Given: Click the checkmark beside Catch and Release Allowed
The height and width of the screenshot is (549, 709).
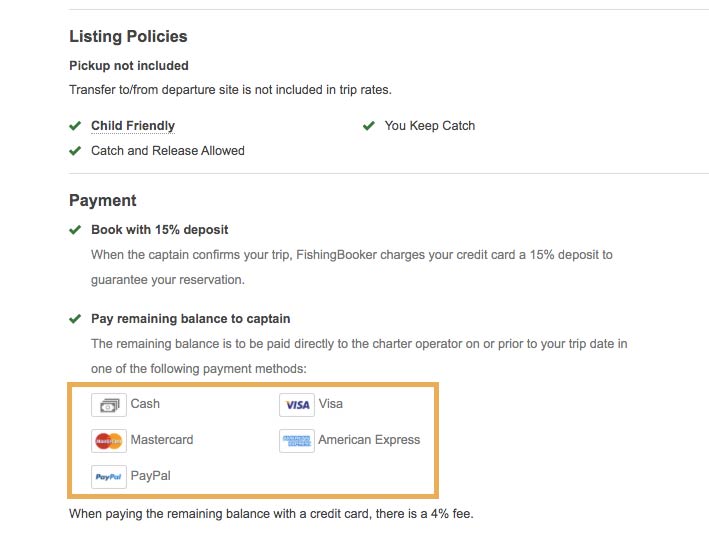Looking at the screenshot, I should (x=75, y=151).
